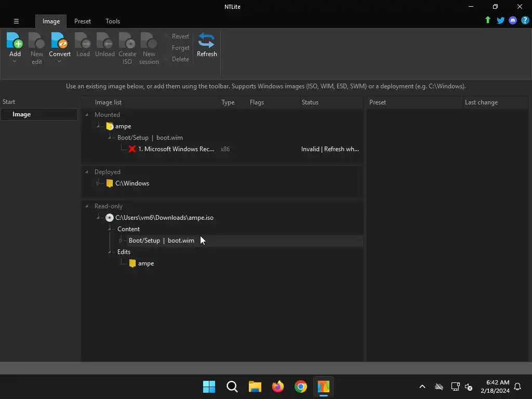Image resolution: width=532 pixels, height=399 pixels.
Task: Click the Refresh toolbar icon
Action: click(207, 40)
